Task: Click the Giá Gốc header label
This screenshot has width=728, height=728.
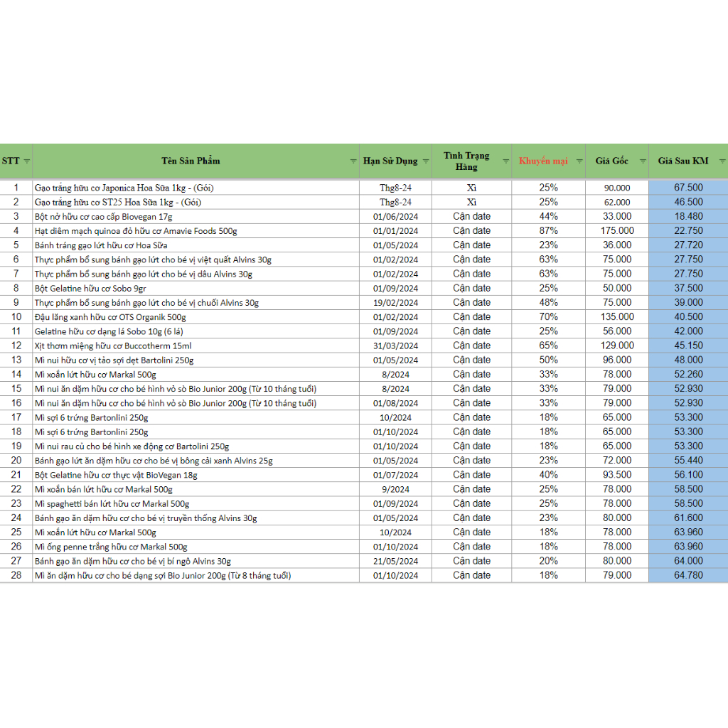Action: pos(611,161)
